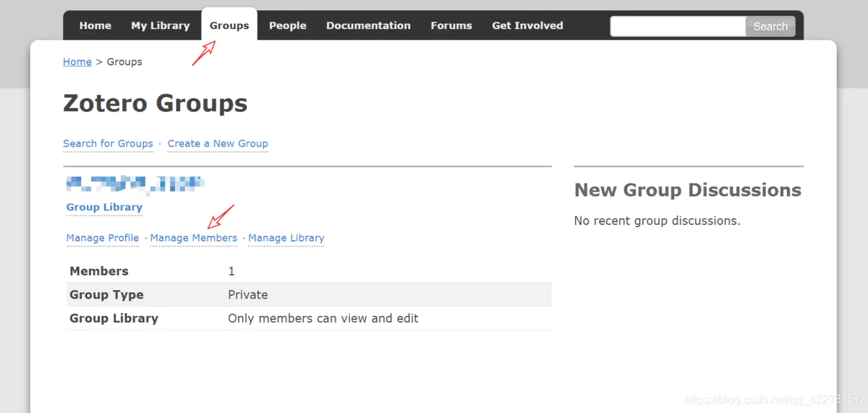Visit the Forums tab
Screen dimensions: 868x413
(x=451, y=25)
